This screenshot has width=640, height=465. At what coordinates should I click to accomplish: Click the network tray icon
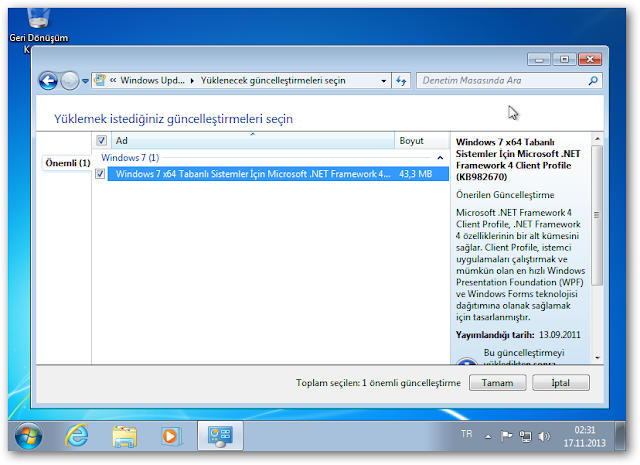point(525,436)
